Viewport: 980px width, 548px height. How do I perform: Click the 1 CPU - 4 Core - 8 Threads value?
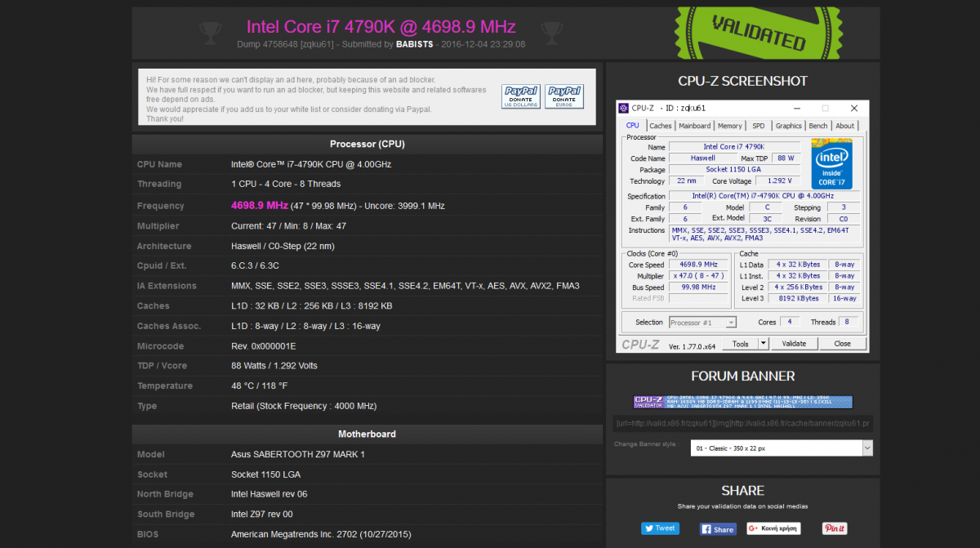[286, 185]
